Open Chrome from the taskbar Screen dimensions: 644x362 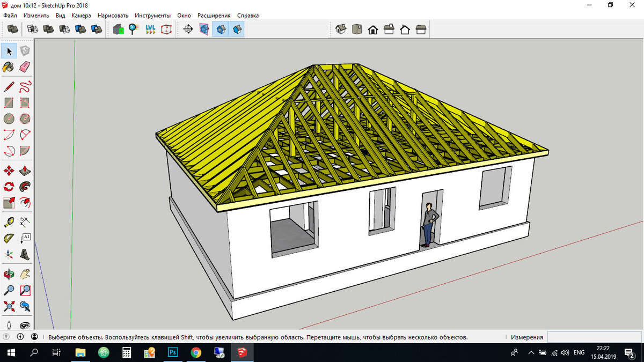coord(196,353)
